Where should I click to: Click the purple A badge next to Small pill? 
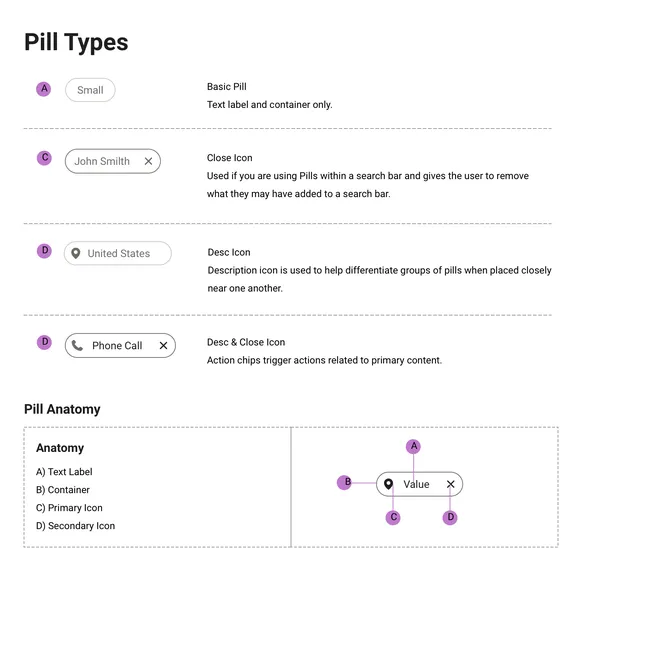tap(43, 89)
